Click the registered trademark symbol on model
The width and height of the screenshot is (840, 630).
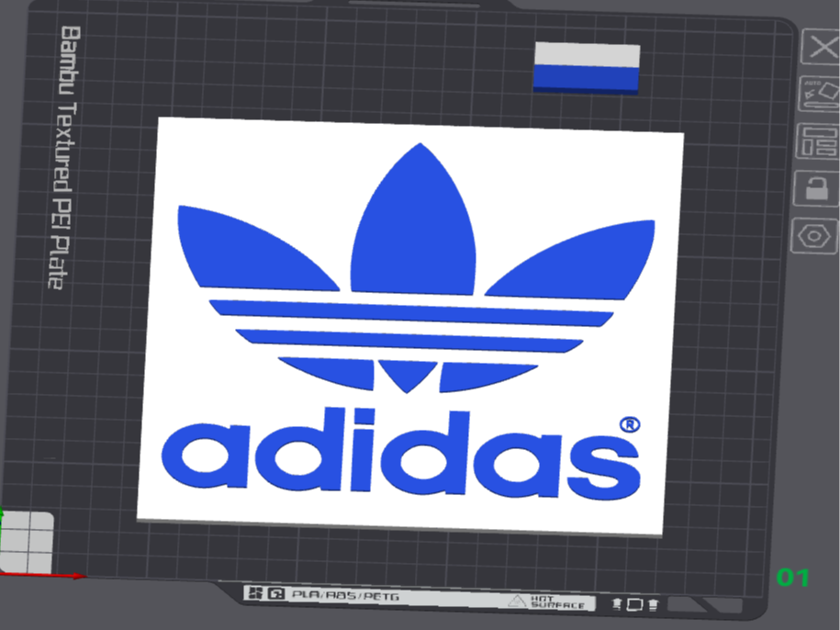(x=630, y=425)
